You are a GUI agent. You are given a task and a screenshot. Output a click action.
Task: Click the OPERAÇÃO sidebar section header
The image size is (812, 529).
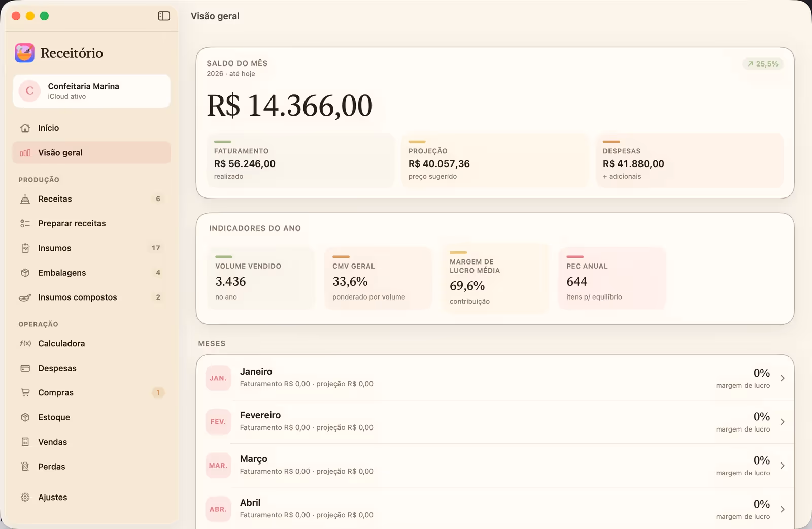coord(39,324)
